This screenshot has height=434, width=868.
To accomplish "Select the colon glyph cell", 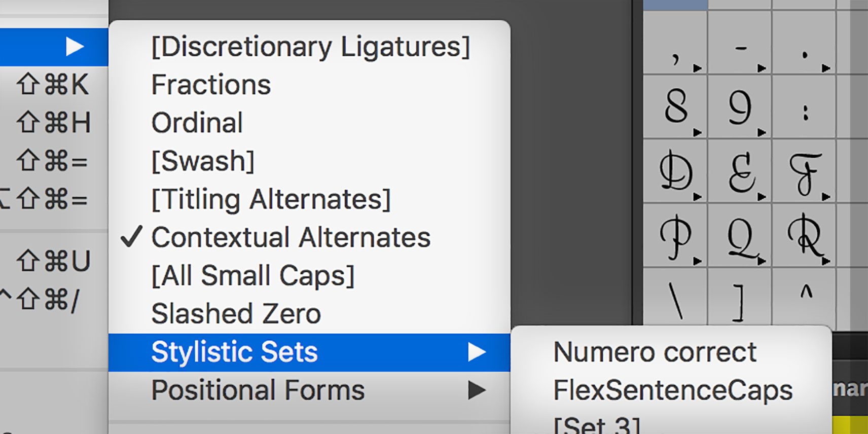I will tap(804, 106).
